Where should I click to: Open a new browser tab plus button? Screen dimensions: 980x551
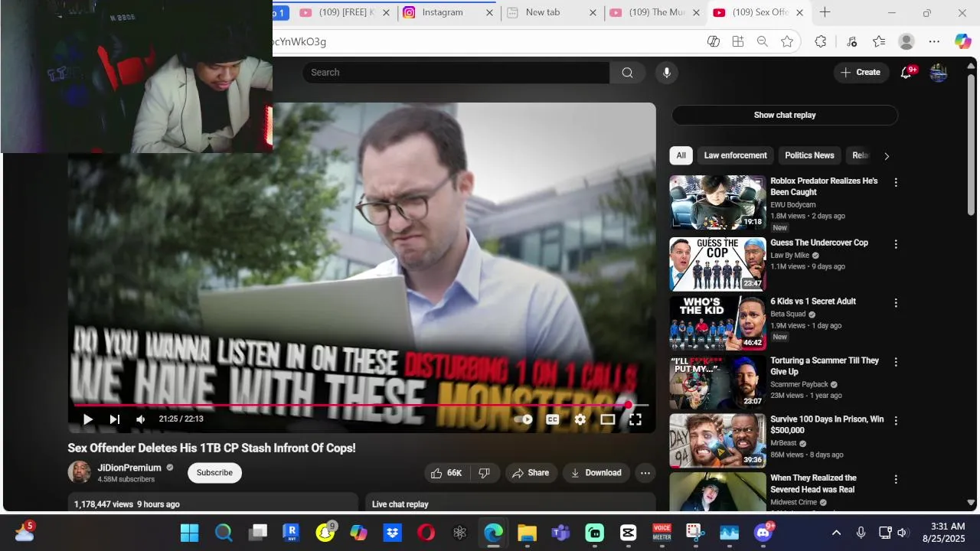tap(825, 12)
